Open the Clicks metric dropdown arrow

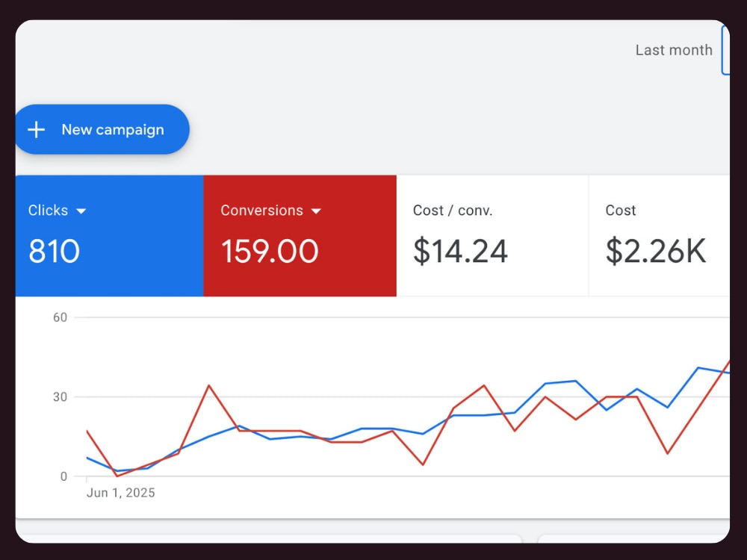81,211
